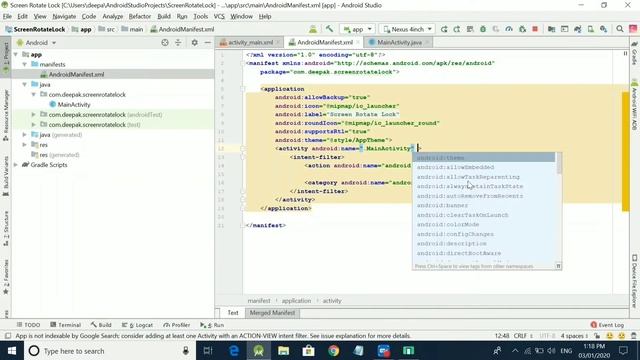Click Collapse All icon in Project panel
640x360 pixels.
tap(178, 42)
